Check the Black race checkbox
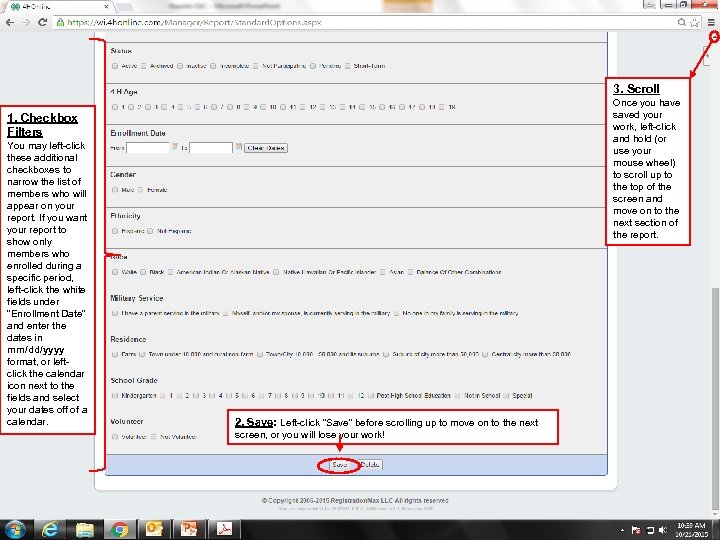 click(x=143, y=272)
